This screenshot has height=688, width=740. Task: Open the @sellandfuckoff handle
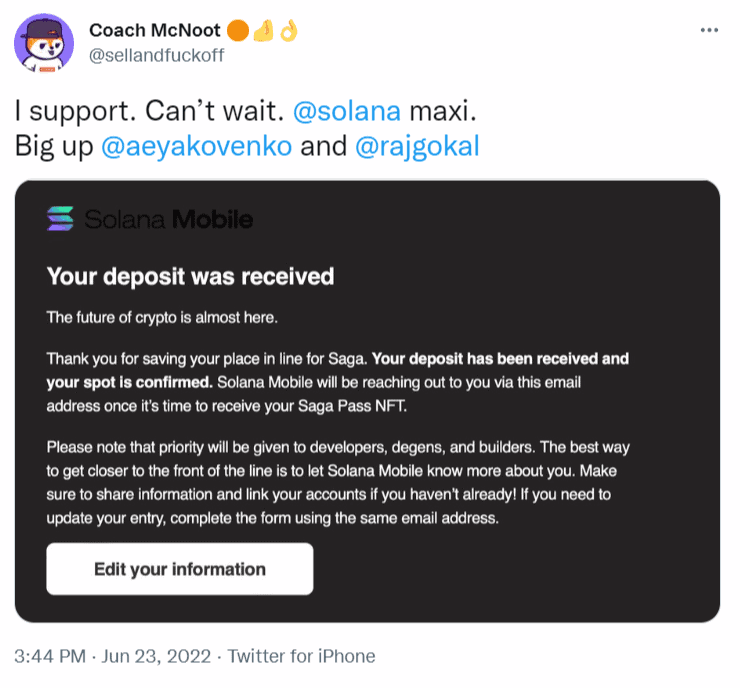click(157, 56)
